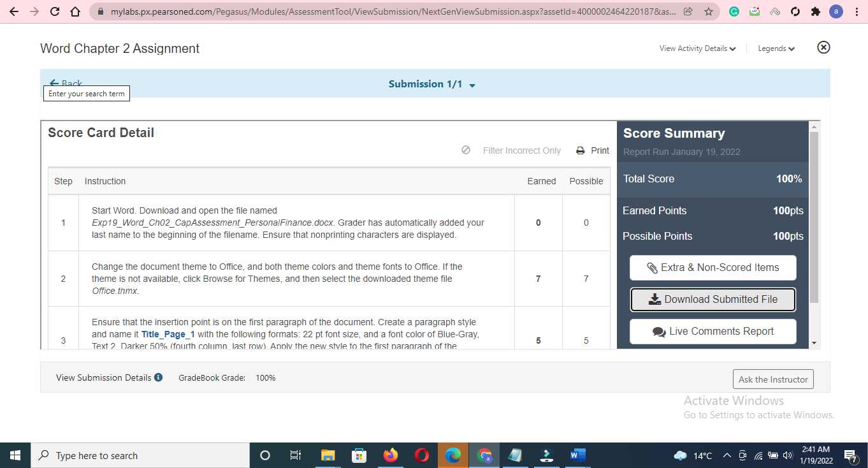The height and width of the screenshot is (468, 868).
Task: Open the taskbar clock and calendar
Action: pyautogui.click(x=816, y=455)
